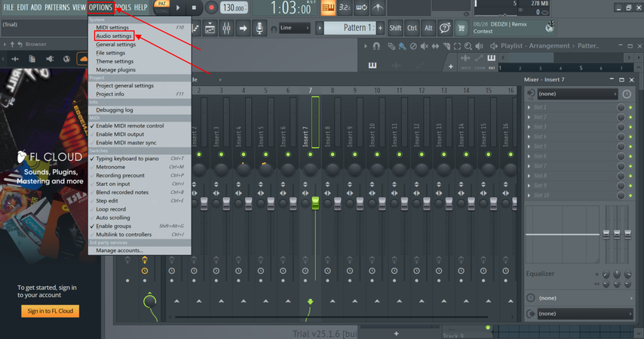Image resolution: width=644 pixels, height=339 pixels.
Task: Open the mixer toolbar icon
Action: (226, 29)
